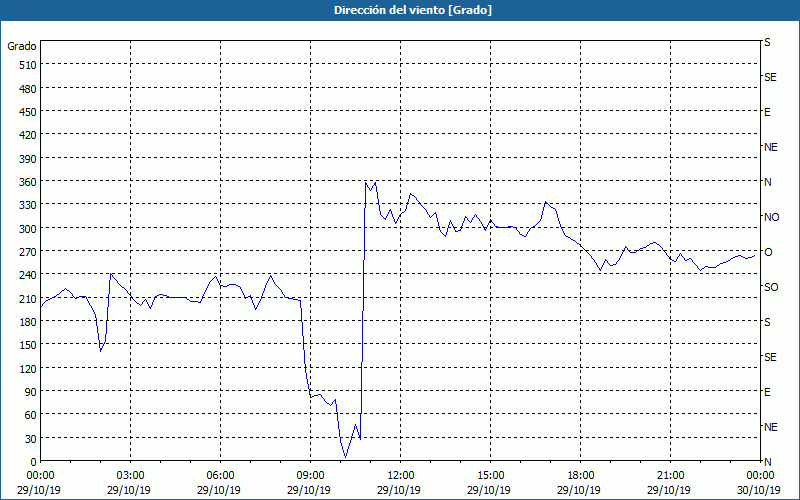Pick the 29/10/19 date beneath 15:00

[489, 491]
